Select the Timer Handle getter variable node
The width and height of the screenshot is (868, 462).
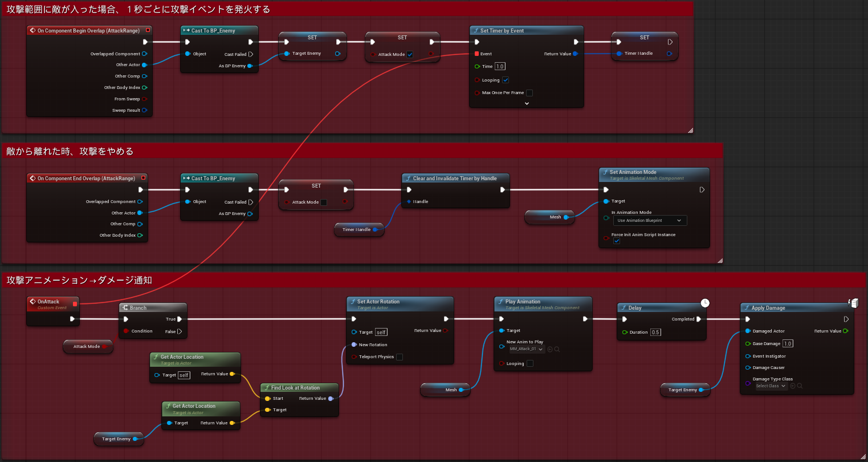[356, 230]
